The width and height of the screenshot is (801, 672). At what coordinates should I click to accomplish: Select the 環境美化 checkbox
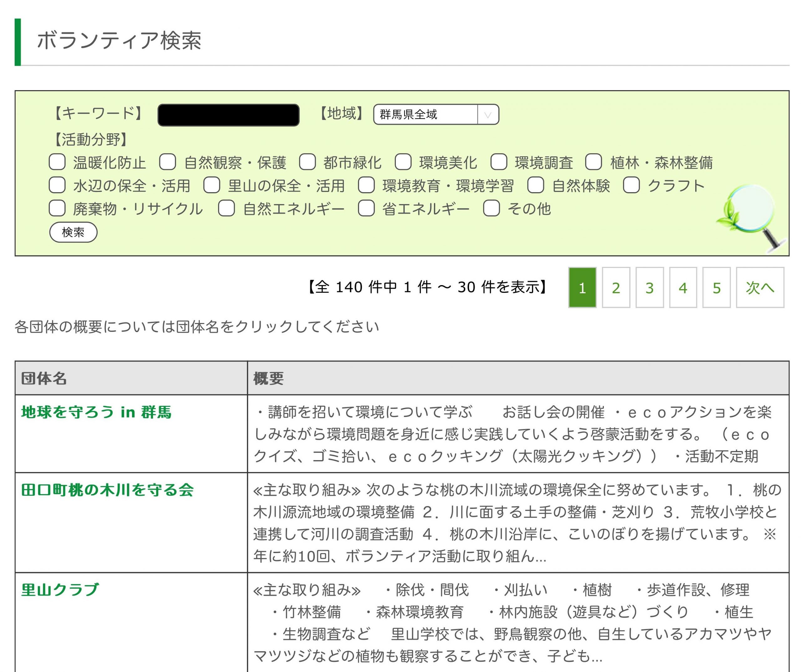403,162
